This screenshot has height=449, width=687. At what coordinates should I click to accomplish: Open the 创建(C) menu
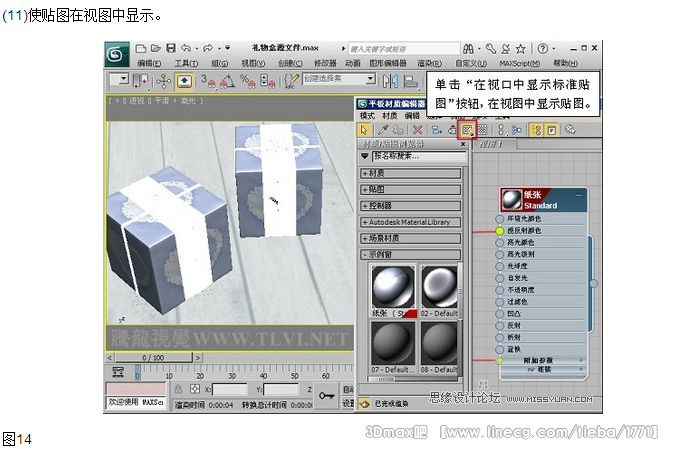point(290,64)
